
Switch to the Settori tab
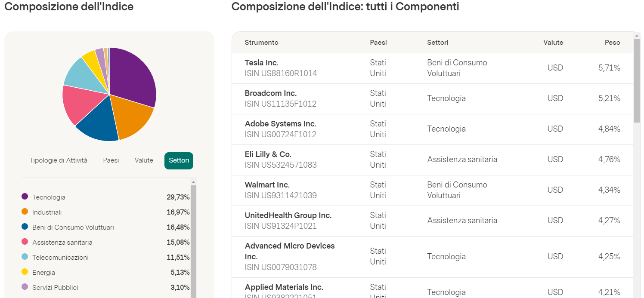(x=179, y=160)
